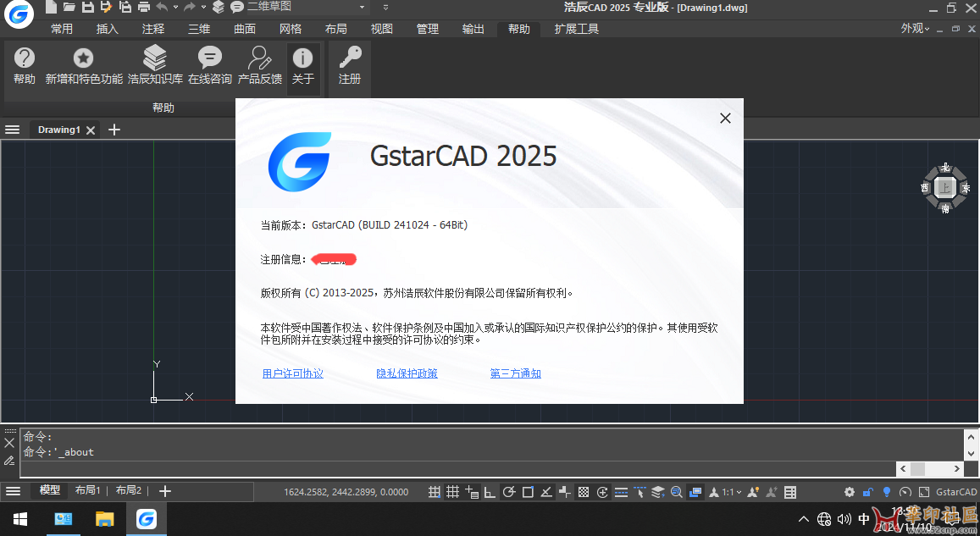This screenshot has width=980, height=536.
Task: Toggle object snap tracking in status bar
Action: click(545, 492)
